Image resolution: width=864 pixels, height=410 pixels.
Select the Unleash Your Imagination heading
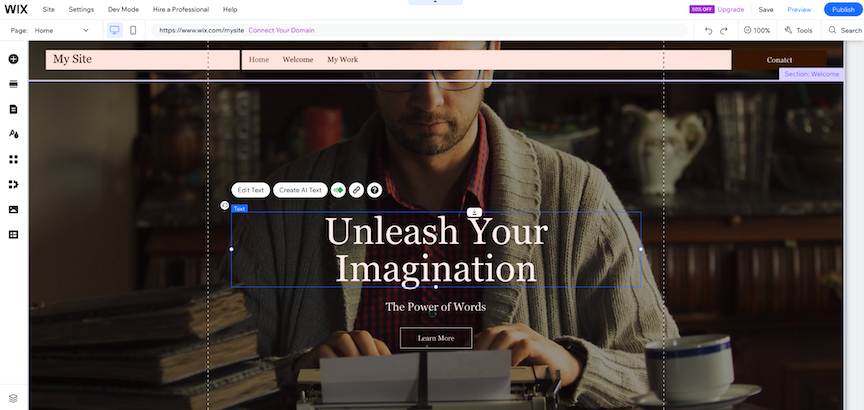(436, 249)
